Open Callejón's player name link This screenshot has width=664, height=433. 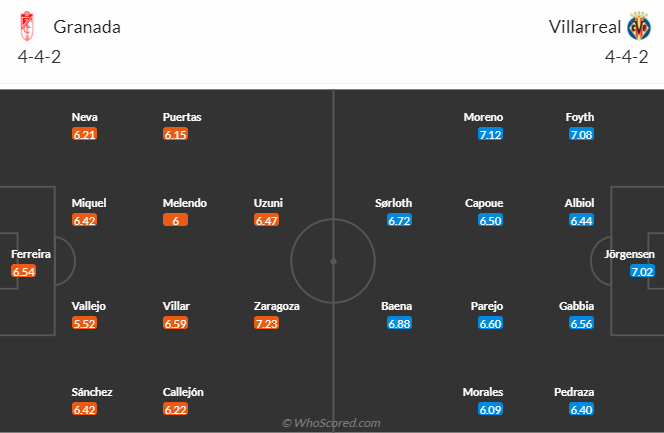(184, 392)
